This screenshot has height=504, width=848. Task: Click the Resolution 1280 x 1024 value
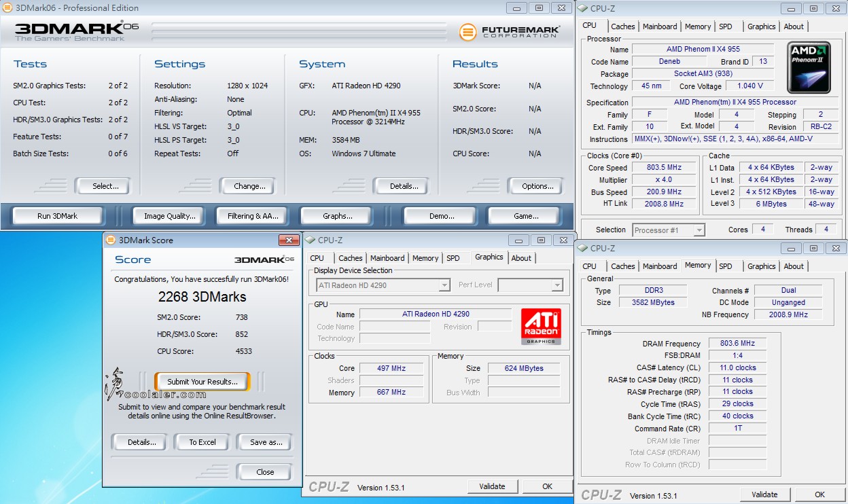pos(247,86)
